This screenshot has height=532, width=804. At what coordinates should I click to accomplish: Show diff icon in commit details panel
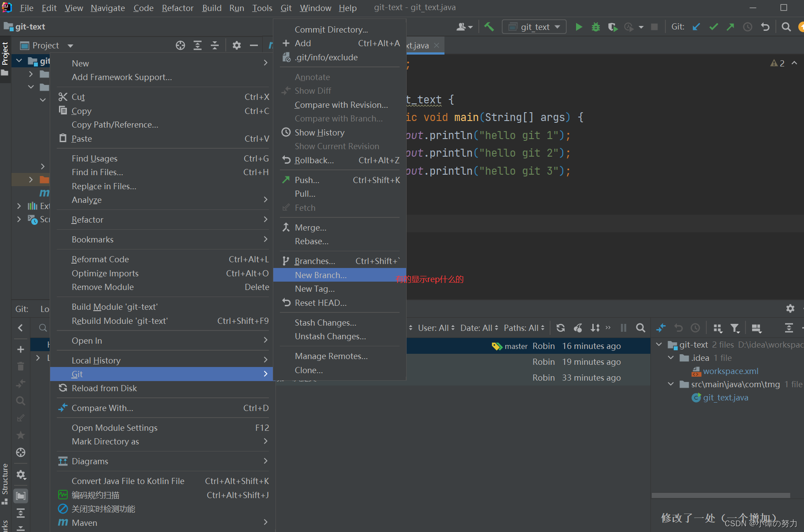pos(661,328)
